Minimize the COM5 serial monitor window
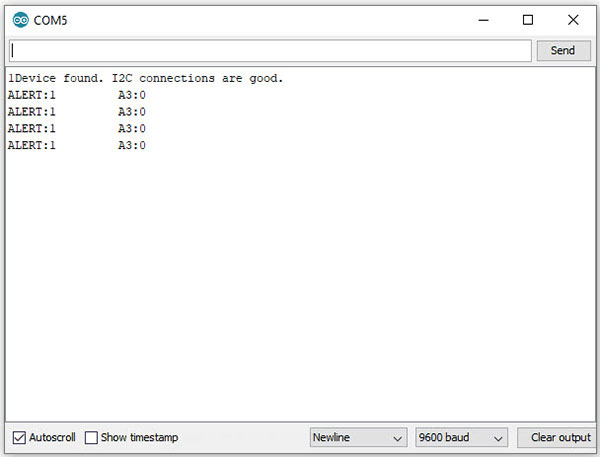600x457 pixels. (483, 20)
